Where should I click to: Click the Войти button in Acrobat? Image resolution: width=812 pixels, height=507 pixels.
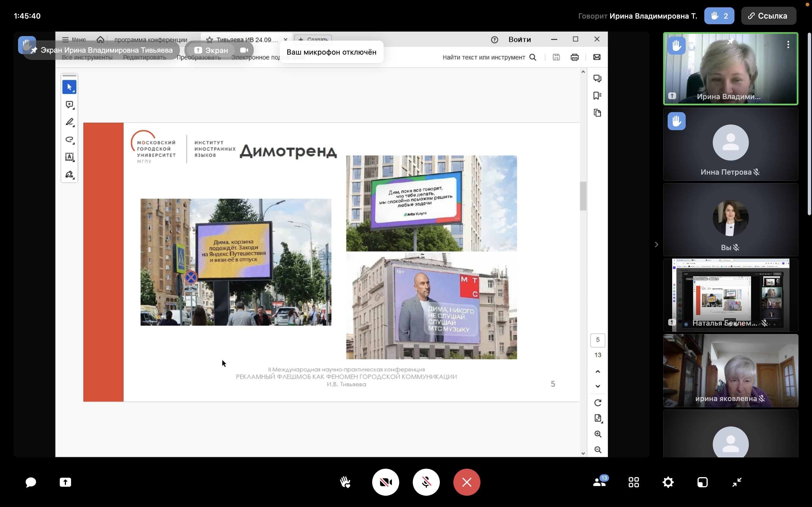point(519,39)
